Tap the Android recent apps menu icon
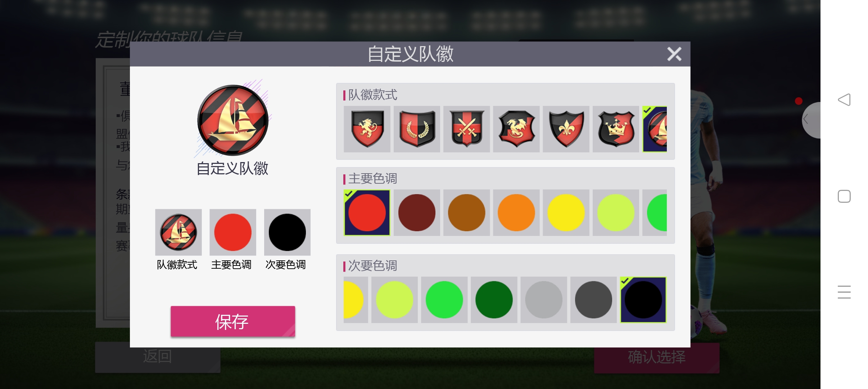 pyautogui.click(x=844, y=292)
